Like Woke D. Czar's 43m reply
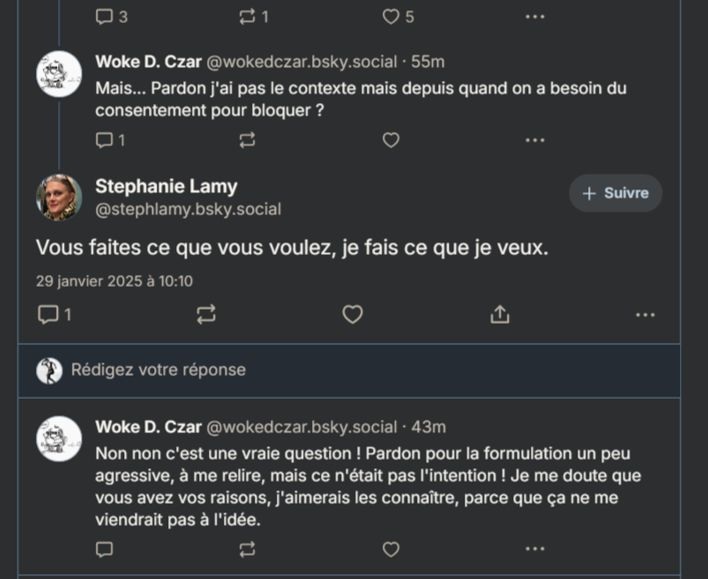 pos(391,548)
